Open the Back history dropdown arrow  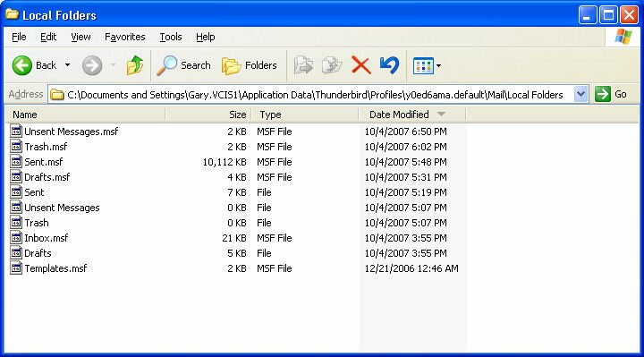click(67, 65)
